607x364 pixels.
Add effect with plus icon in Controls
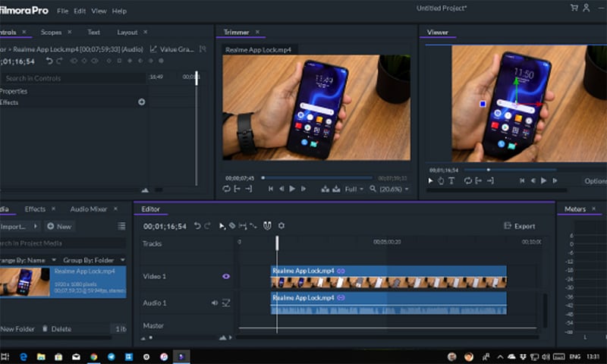pyautogui.click(x=142, y=102)
